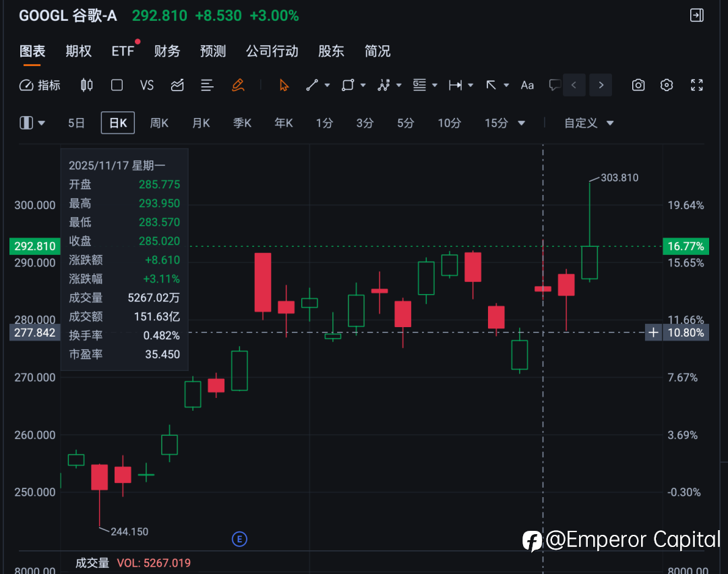Select the Aa text tool
The width and height of the screenshot is (728, 574).
coord(527,85)
